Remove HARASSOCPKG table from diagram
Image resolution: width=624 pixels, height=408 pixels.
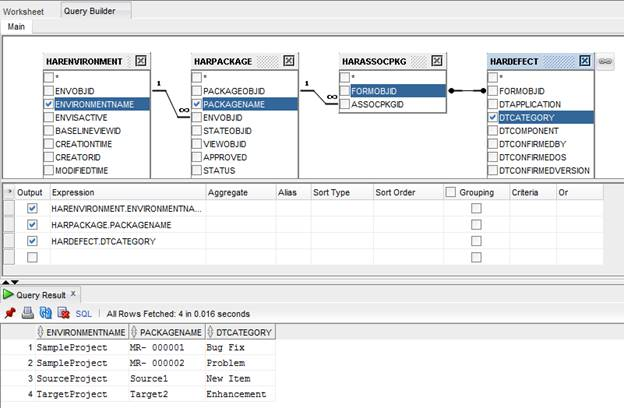coord(438,61)
